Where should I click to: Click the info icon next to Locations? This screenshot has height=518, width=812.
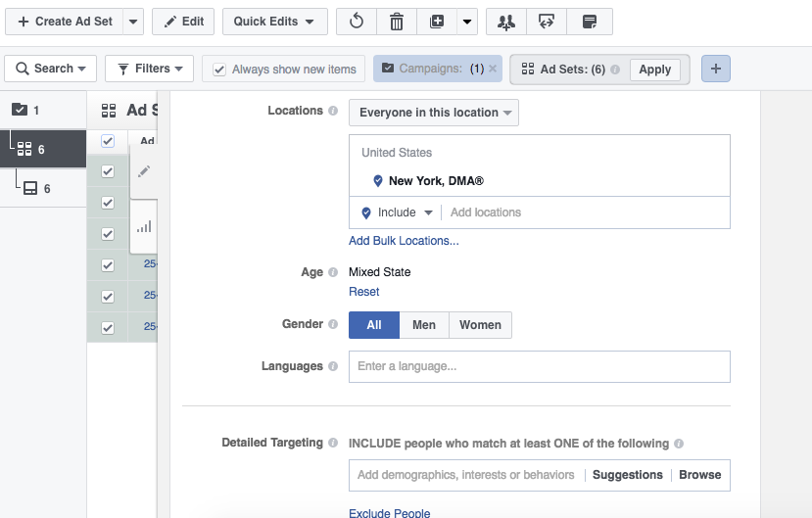[x=333, y=112]
